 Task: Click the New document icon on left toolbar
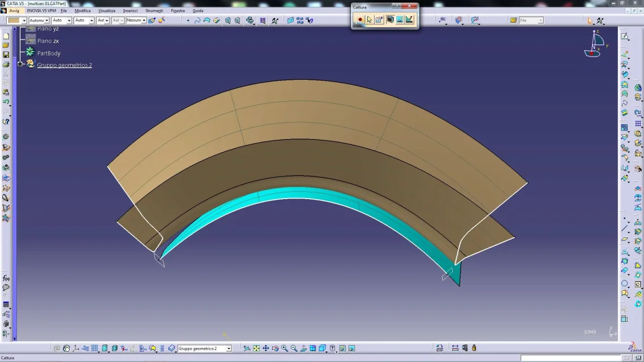point(6,36)
